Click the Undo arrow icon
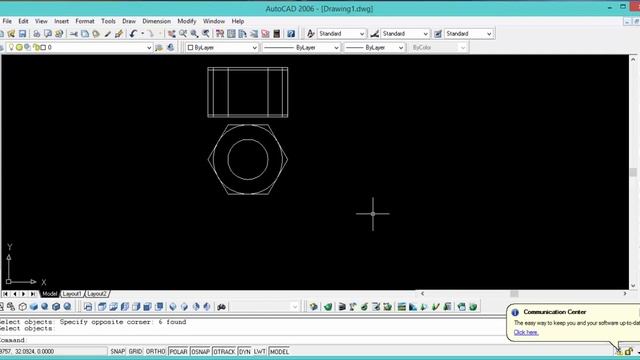Screen dimensions: 640x360 click(x=133, y=33)
